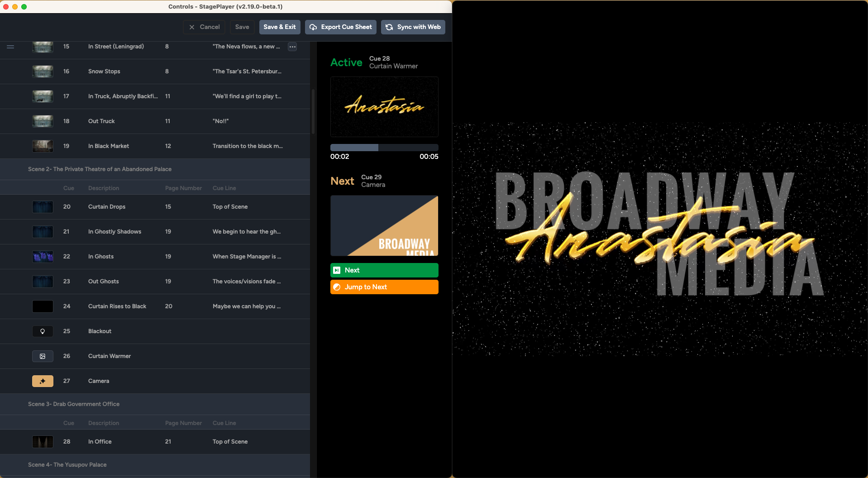The height and width of the screenshot is (478, 868).
Task: Click the image icon for cue 26
Action: (x=43, y=356)
